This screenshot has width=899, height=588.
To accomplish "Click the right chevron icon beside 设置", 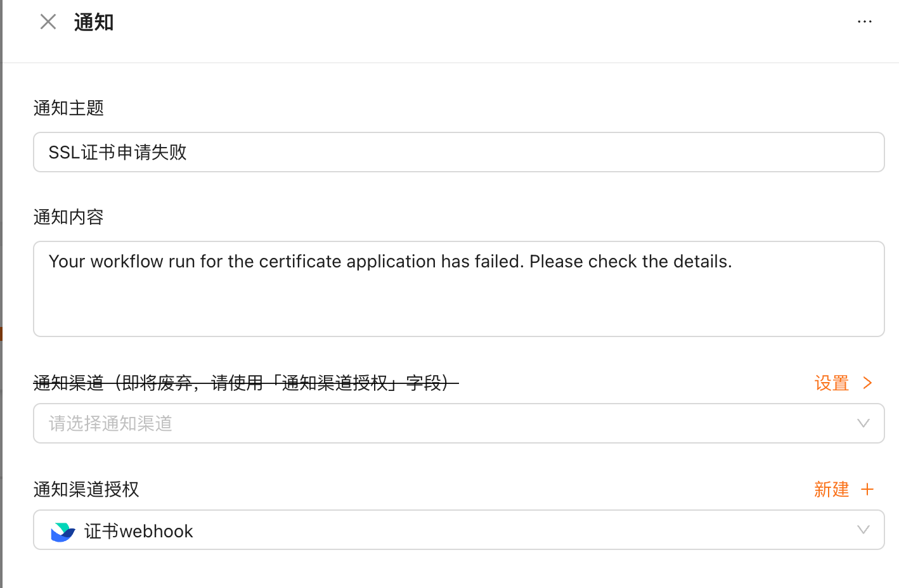I will click(x=867, y=383).
